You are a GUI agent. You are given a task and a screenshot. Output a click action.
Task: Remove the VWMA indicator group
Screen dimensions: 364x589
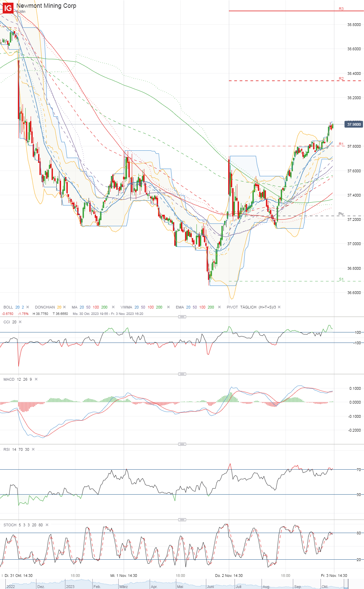coord(168,307)
